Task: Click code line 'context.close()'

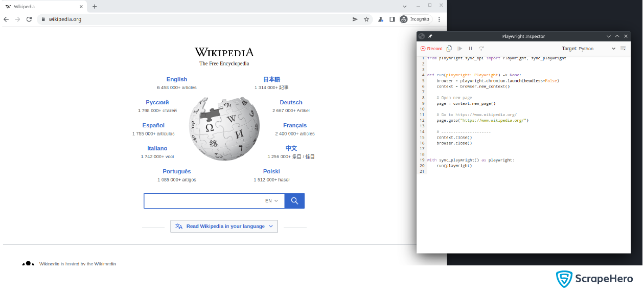Action: click(x=454, y=137)
